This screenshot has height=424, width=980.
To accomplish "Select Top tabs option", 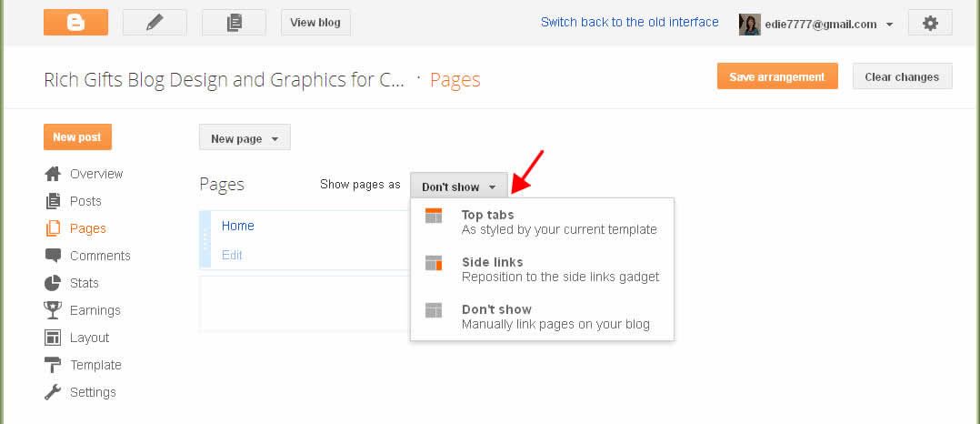I will (542, 222).
